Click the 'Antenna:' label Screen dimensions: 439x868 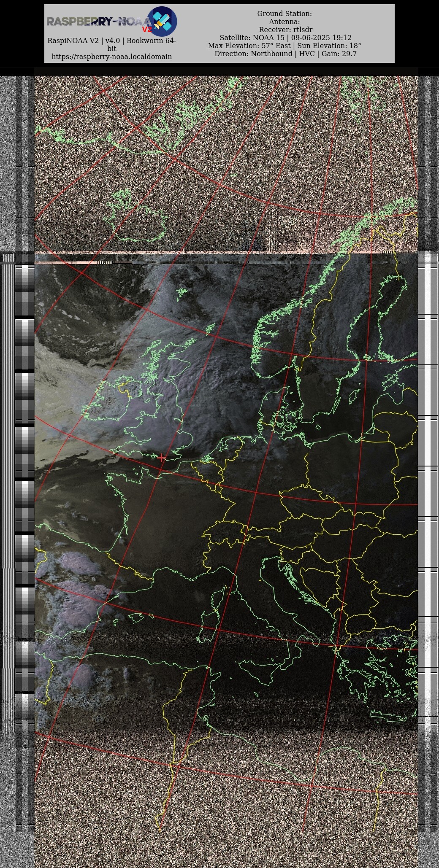pos(285,22)
